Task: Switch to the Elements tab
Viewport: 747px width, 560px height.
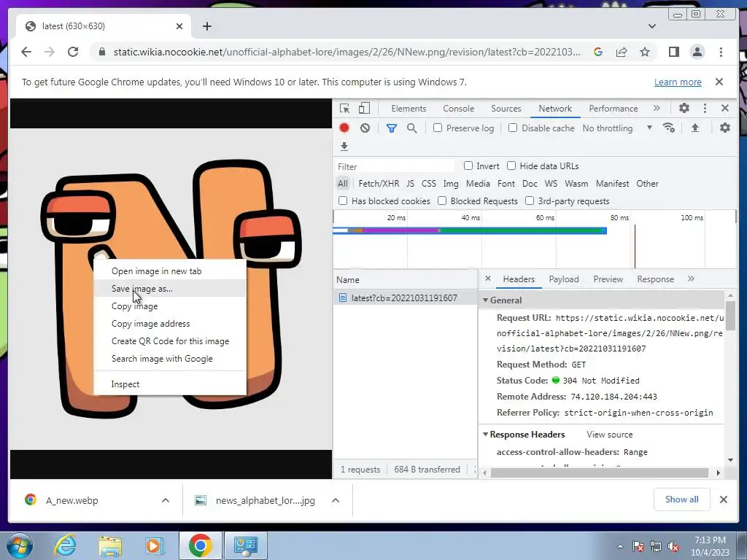Action: [x=409, y=109]
